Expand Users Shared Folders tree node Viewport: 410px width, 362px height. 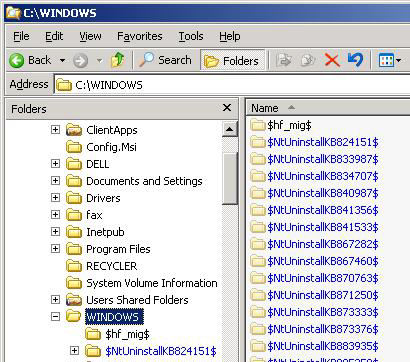tap(55, 299)
